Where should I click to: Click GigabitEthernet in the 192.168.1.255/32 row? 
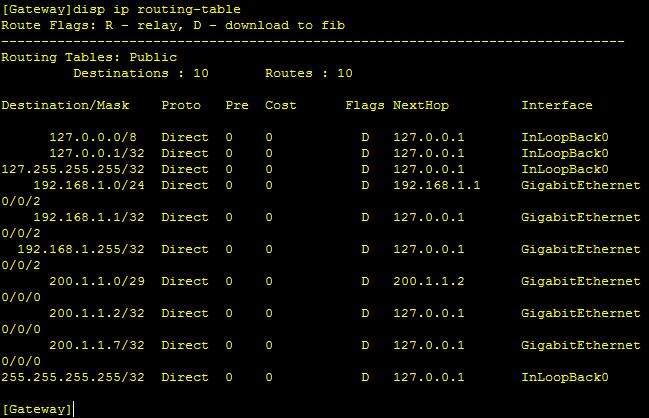[581, 249]
